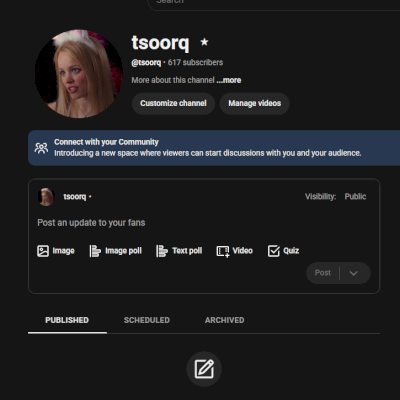This screenshot has height=400, width=400.
Task: Add a Video via its icon
Action: click(223, 251)
